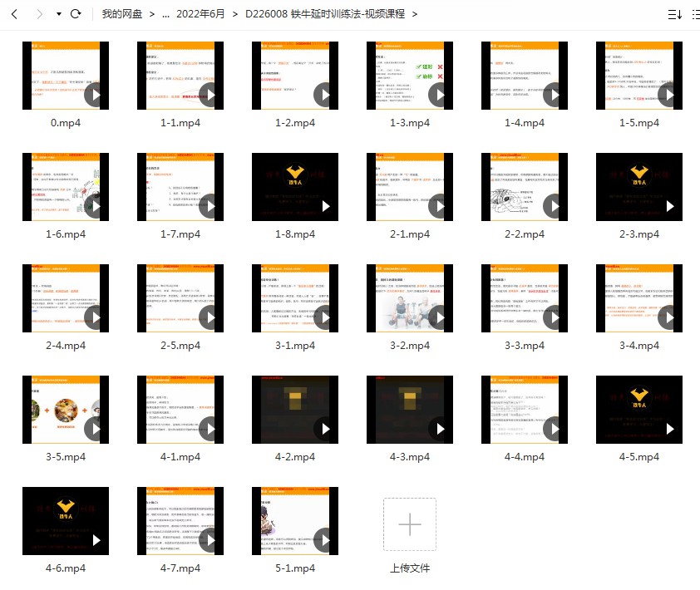Click the back navigation arrow

tap(14, 14)
